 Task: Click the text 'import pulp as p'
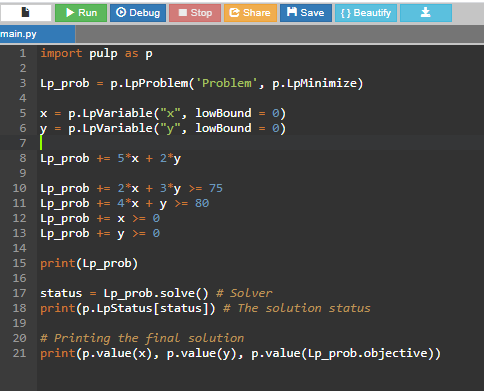[96, 54]
